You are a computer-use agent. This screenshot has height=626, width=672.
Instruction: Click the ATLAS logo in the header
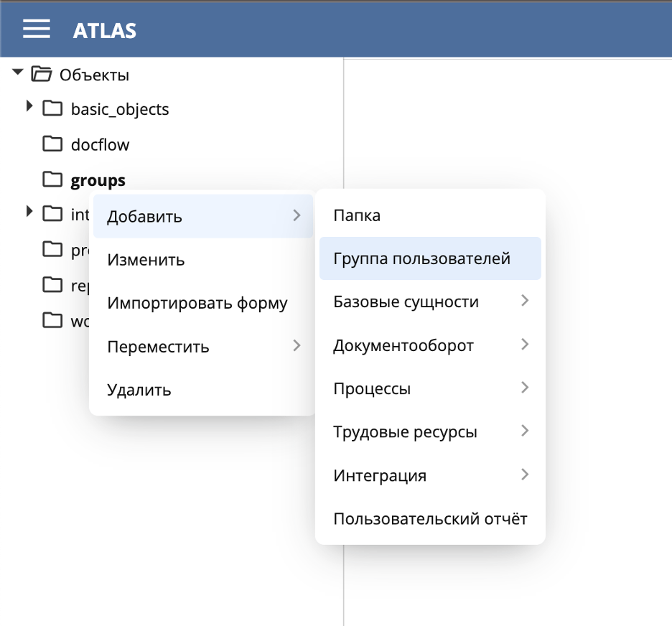(x=103, y=30)
